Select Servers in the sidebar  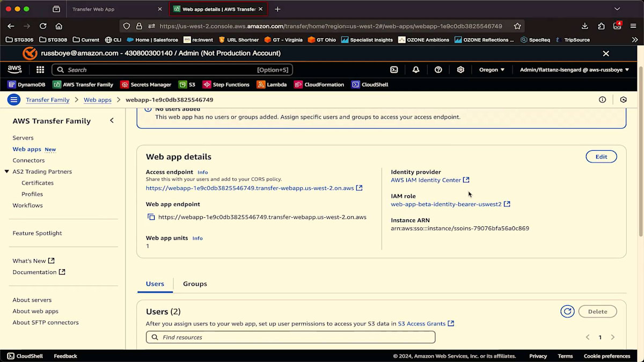pos(23,138)
